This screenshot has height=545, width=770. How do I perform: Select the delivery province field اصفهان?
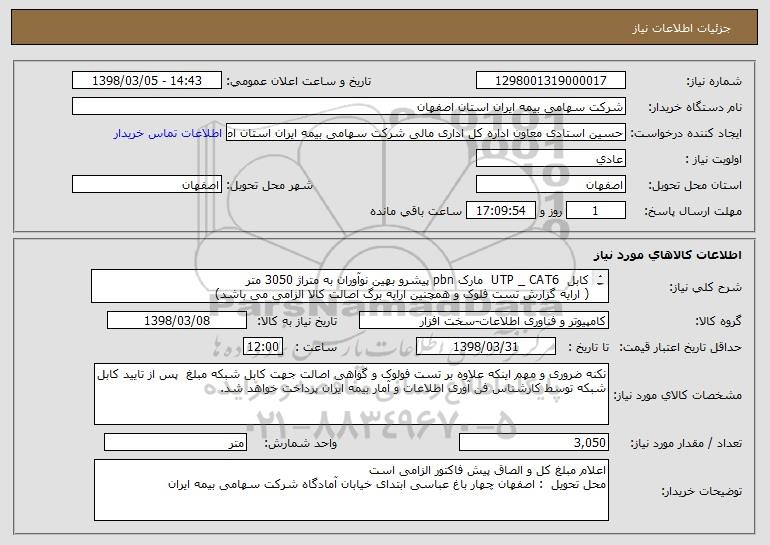coord(550,185)
